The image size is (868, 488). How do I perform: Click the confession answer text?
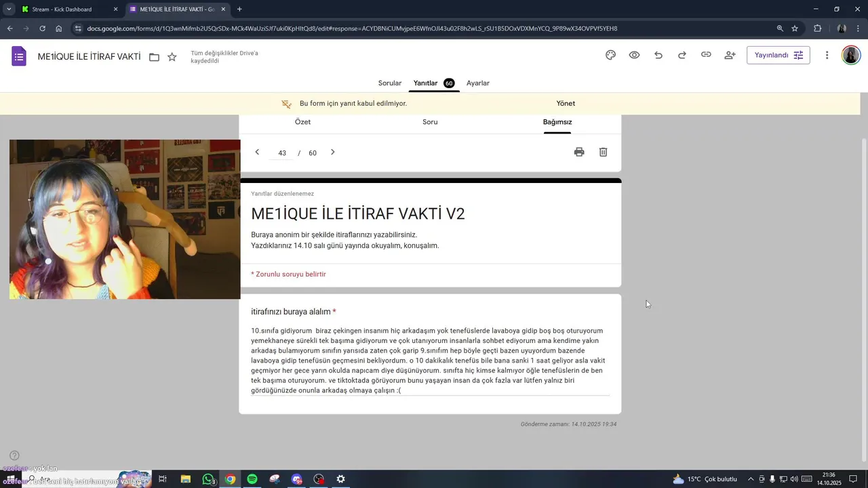(429, 361)
